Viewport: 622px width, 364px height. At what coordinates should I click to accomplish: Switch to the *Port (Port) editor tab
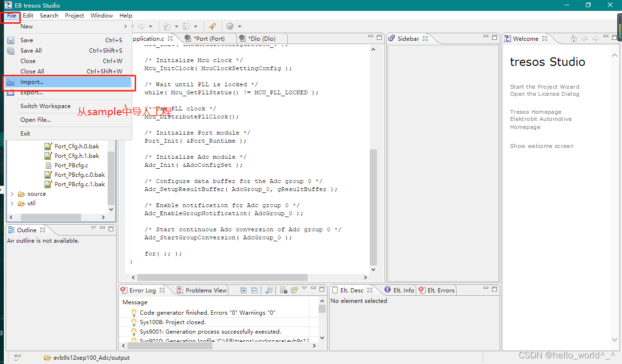(x=209, y=39)
